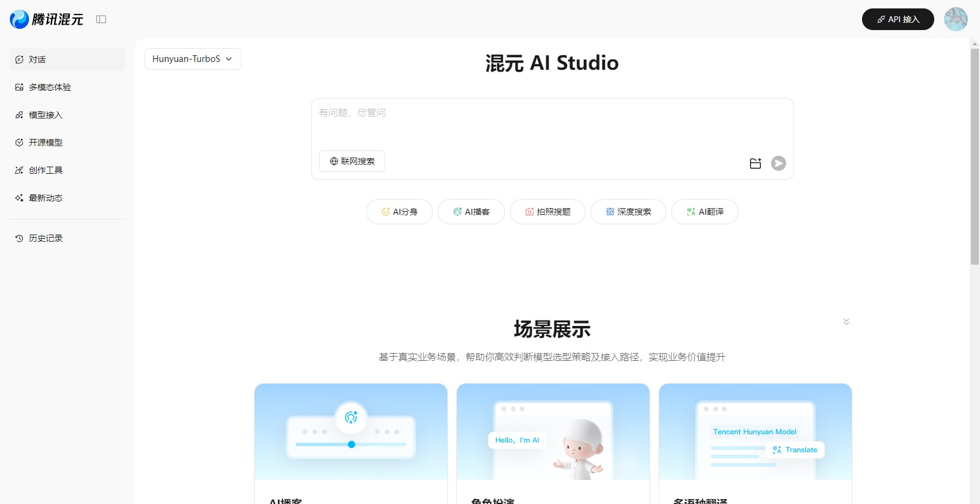Click the 腾讯混元 logo
Screen dimensions: 980x504
click(x=46, y=19)
